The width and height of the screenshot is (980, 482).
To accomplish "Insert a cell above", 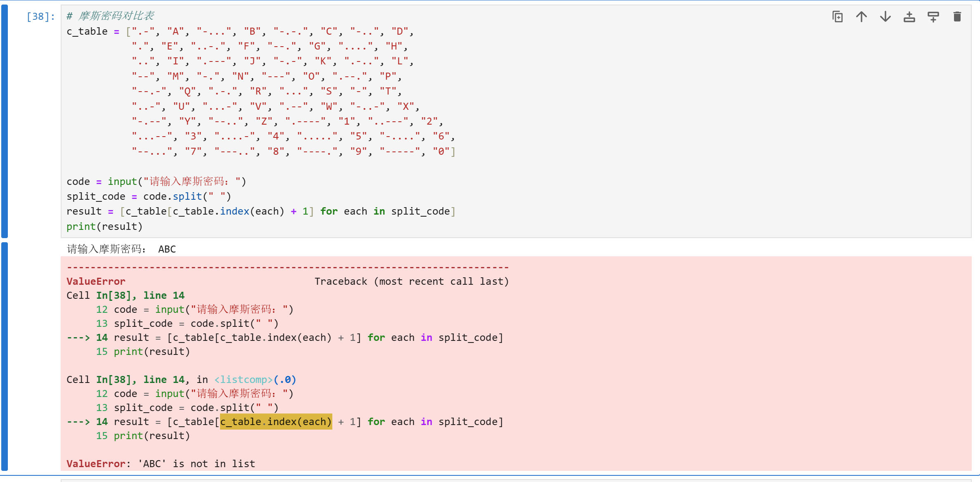I will pos(909,17).
